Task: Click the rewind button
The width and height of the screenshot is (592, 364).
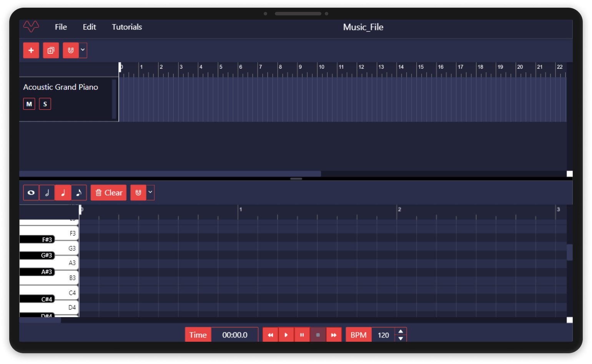Action: click(x=270, y=335)
